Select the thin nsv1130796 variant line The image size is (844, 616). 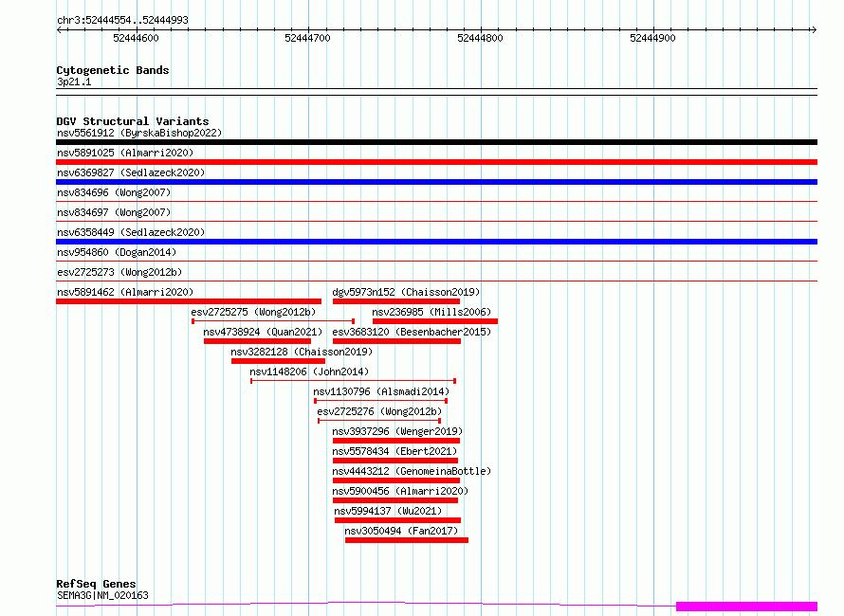[x=380, y=401]
